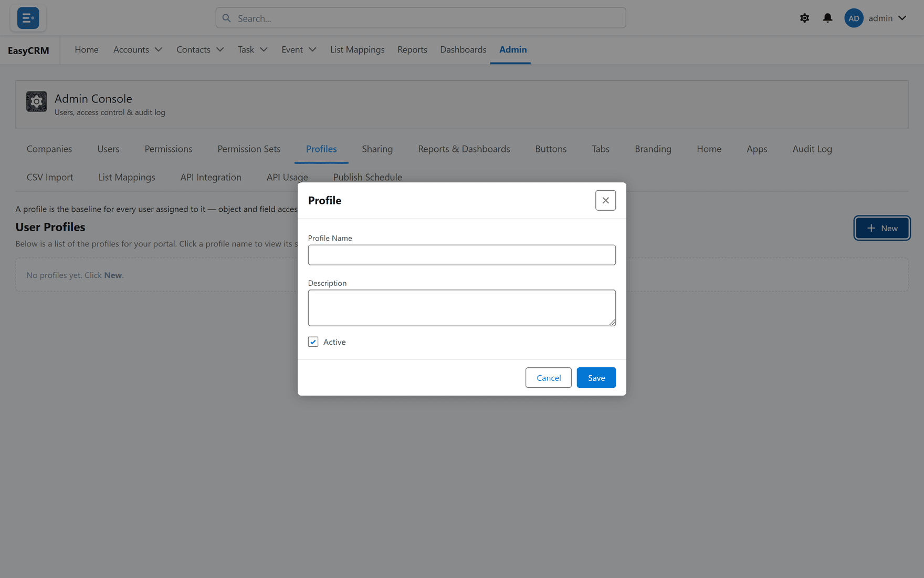Switch to the Companies tab
This screenshot has width=924, height=578.
(x=49, y=149)
